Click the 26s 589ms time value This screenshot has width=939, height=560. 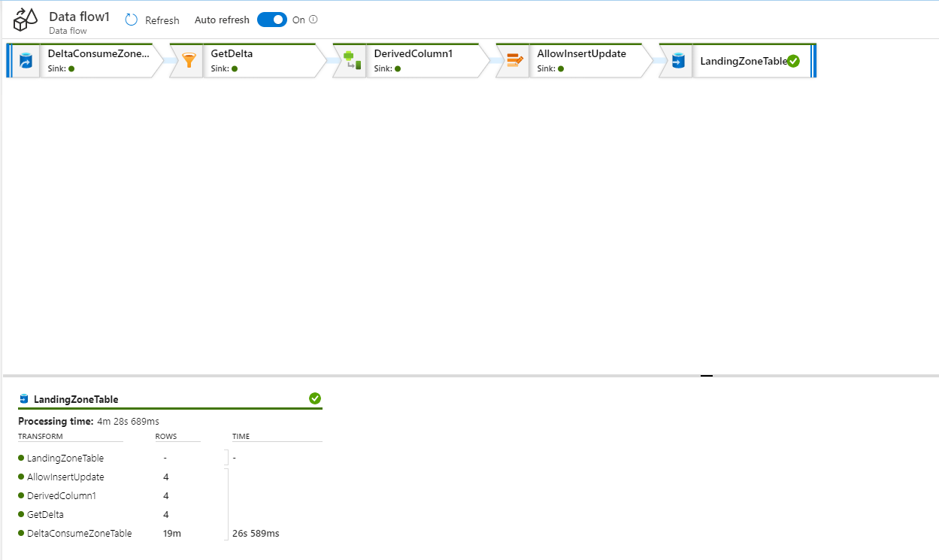[x=256, y=533]
